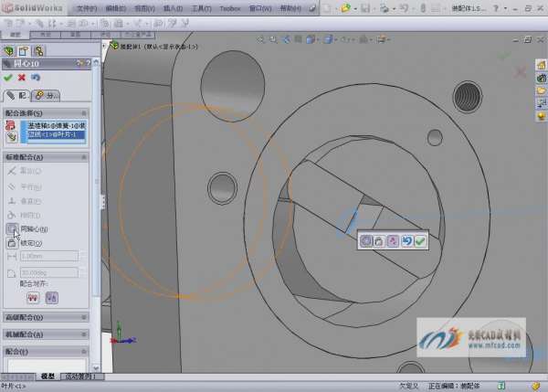Switch to the 运动算例1 tab at the bottom
This screenshot has width=548, height=392.
coord(82,376)
